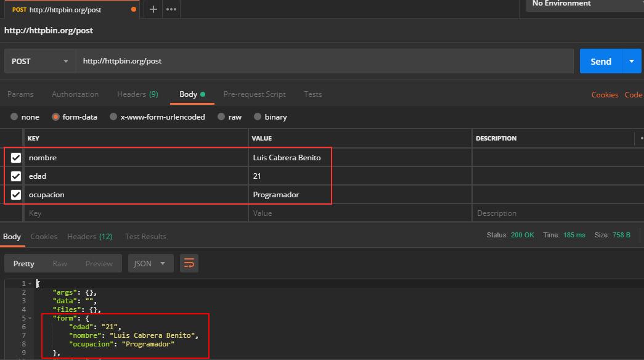Uncheck the edad row checkbox
Image resolution: width=644 pixels, height=360 pixels.
point(16,176)
